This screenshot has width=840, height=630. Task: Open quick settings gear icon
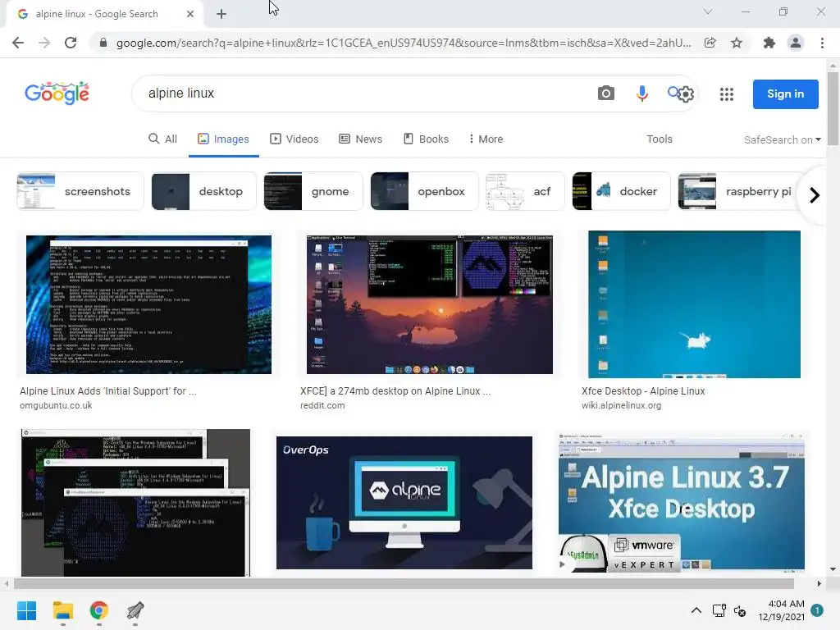[687, 94]
